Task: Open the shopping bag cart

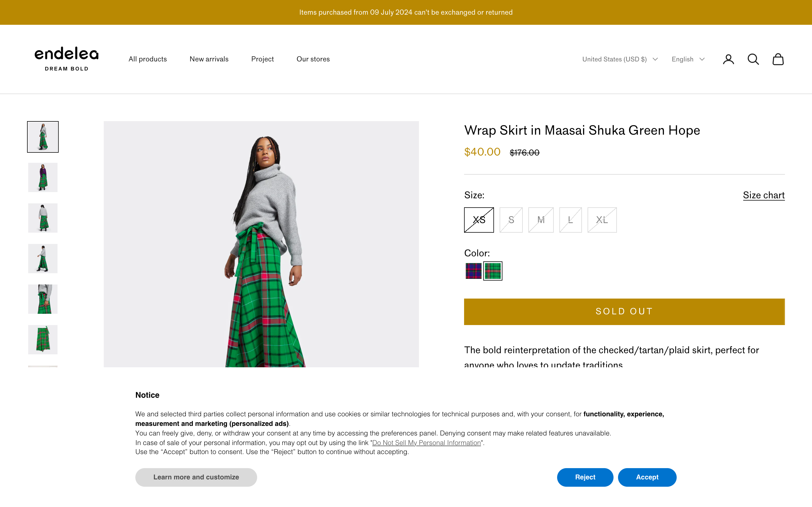Action: point(778,59)
